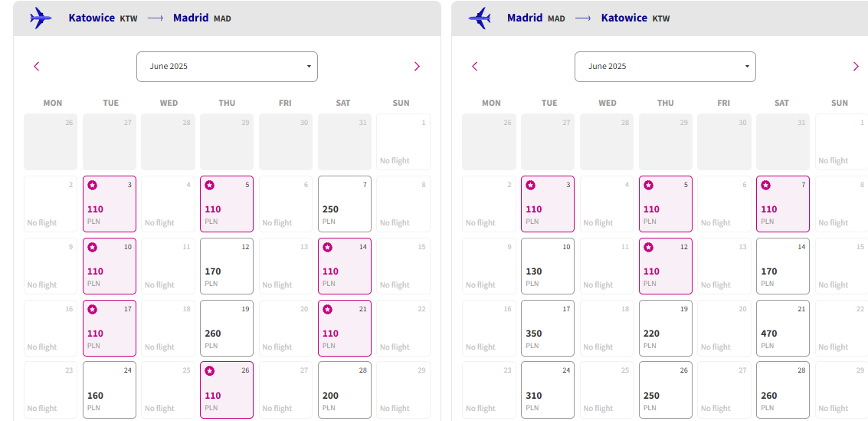Choose return June 21 flight for 470 PLN

pos(783,328)
